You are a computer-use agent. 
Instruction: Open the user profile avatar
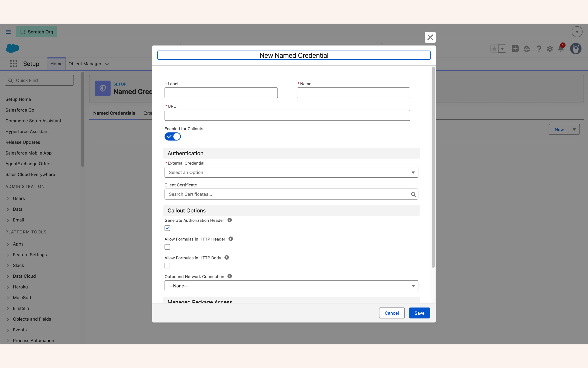click(576, 49)
